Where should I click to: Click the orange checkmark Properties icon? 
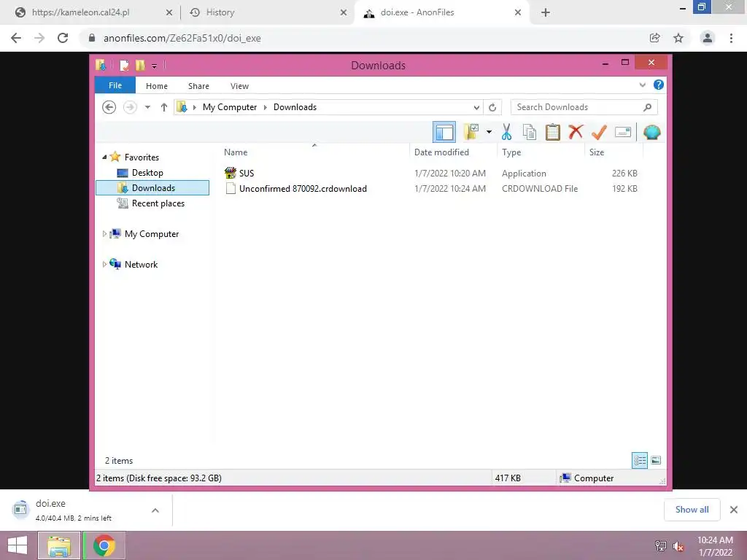pyautogui.click(x=599, y=132)
